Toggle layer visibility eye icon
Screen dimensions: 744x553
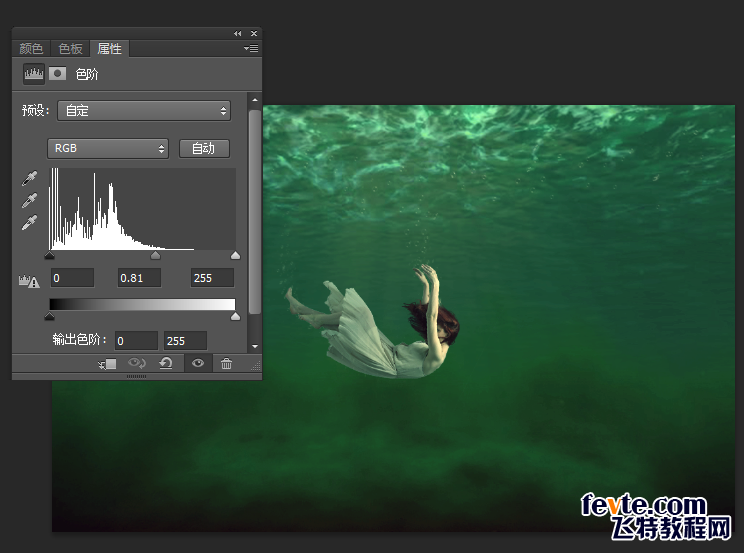(197, 364)
